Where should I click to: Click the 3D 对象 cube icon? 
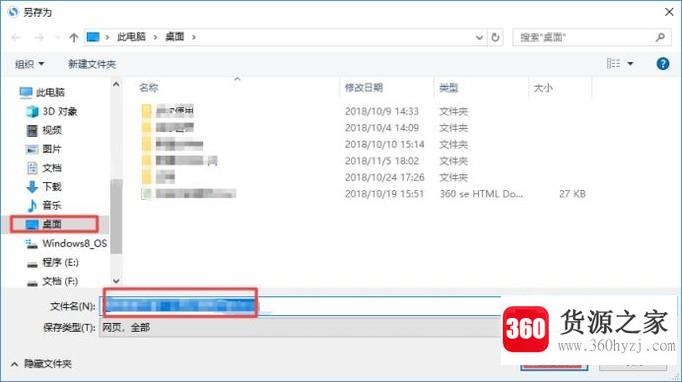(32, 111)
